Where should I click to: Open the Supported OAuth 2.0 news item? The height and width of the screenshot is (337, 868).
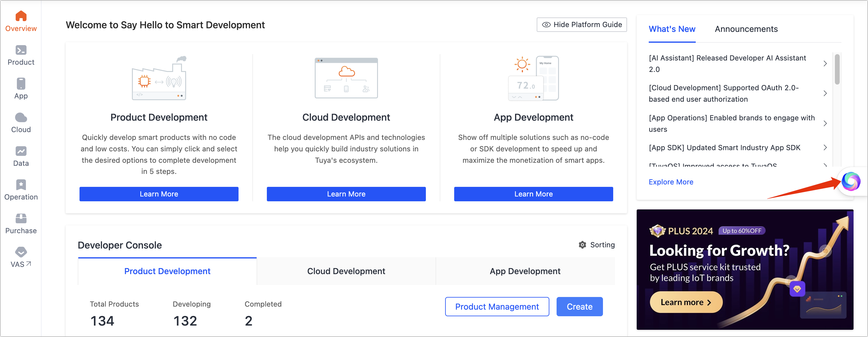point(723,93)
